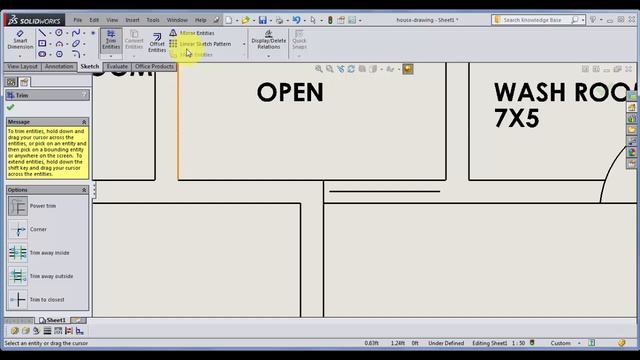This screenshot has height=360, width=640.
Task: Switch to the Evaluate tab
Action: 117,67
